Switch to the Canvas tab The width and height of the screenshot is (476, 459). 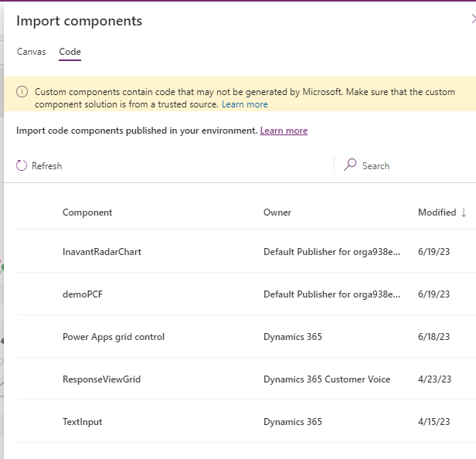tap(31, 52)
